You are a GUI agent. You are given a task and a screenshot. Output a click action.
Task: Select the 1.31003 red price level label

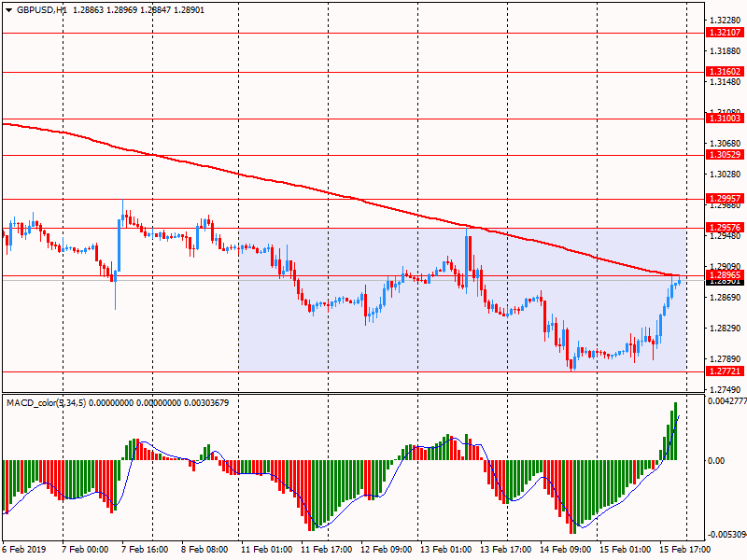(x=725, y=119)
